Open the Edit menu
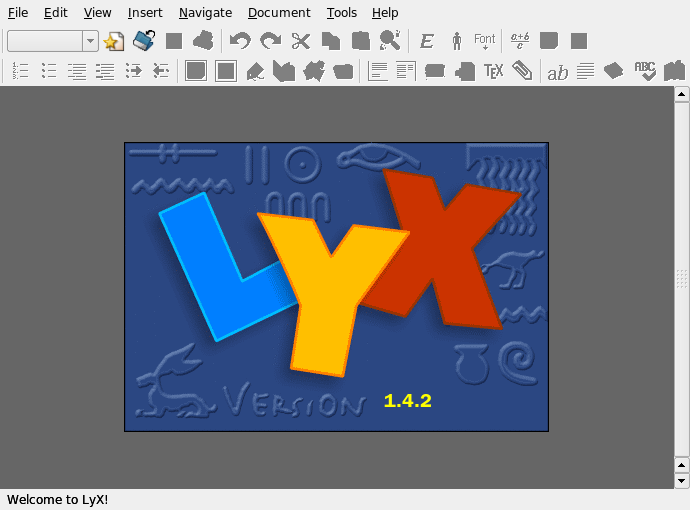The height and width of the screenshot is (510, 690). 55,13
